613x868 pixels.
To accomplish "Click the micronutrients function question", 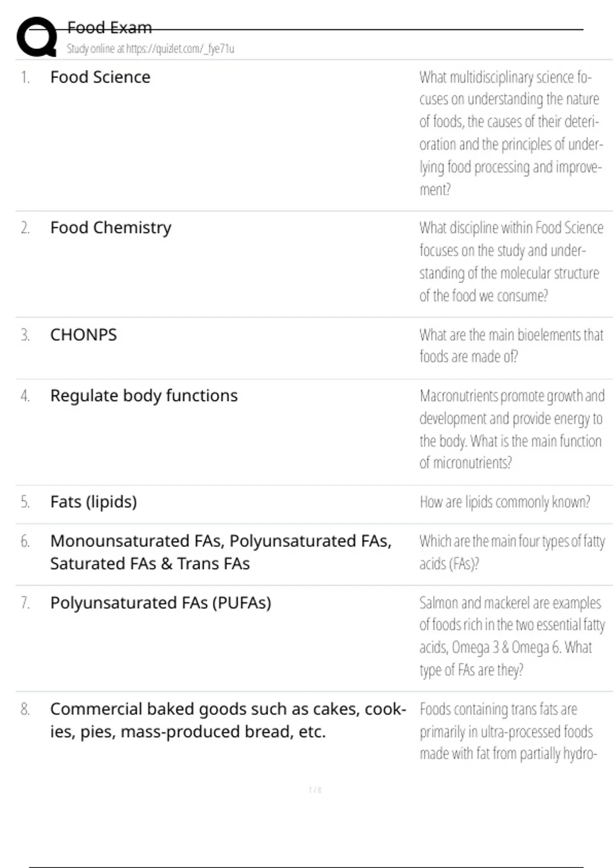I will [x=511, y=429].
